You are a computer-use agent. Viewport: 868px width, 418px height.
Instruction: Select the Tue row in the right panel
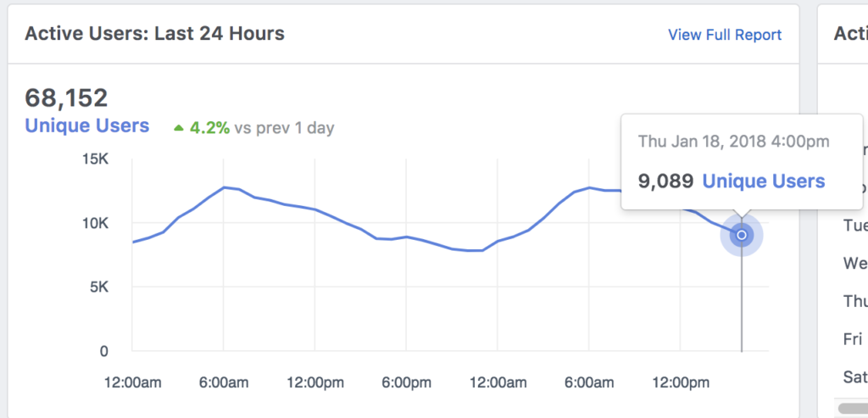854,226
